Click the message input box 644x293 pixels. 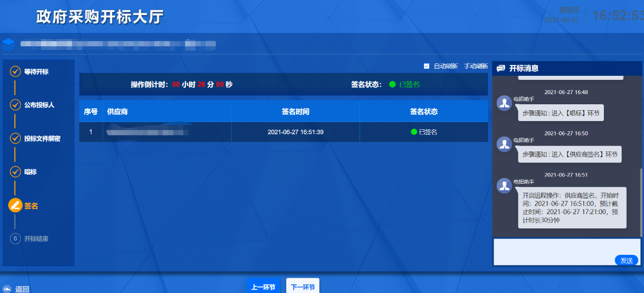(554, 250)
